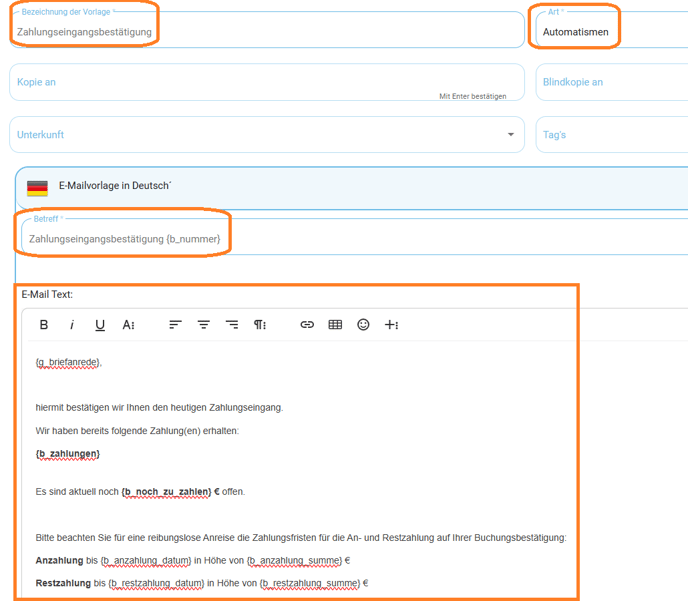Toggle bold formatting in editor toolbar
This screenshot has width=688, height=601.
[x=44, y=325]
